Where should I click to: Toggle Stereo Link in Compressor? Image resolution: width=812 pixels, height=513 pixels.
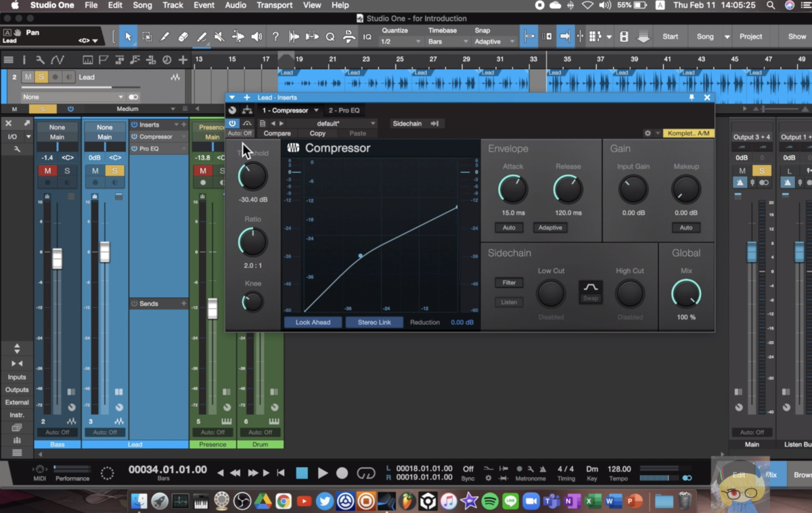[x=374, y=322]
